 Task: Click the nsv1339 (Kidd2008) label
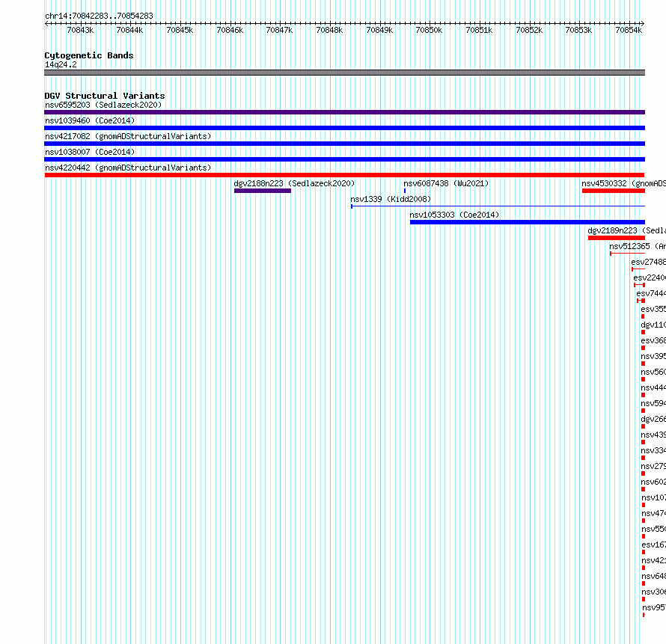coord(391,199)
